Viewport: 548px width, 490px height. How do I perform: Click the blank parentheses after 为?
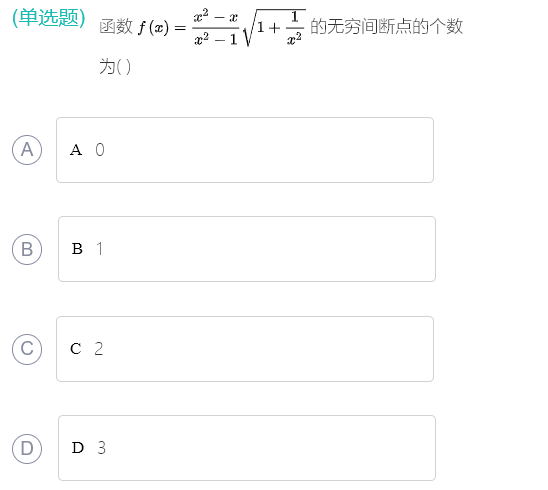click(123, 67)
